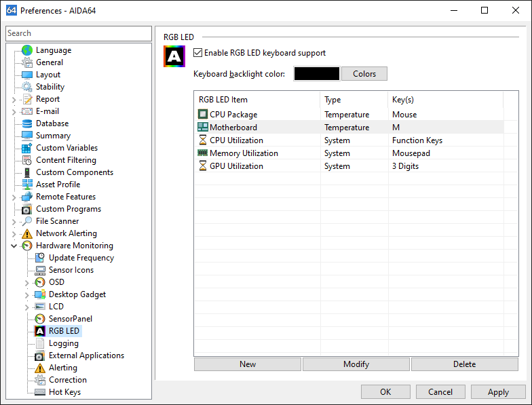The height and width of the screenshot is (405, 532).
Task: Click the Cancel button
Action: pyautogui.click(x=440, y=392)
